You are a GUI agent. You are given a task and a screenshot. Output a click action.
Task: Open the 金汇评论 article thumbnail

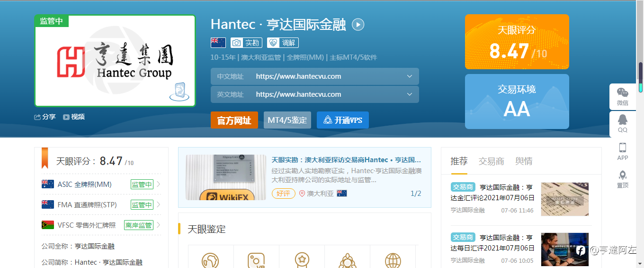pyautogui.click(x=565, y=199)
